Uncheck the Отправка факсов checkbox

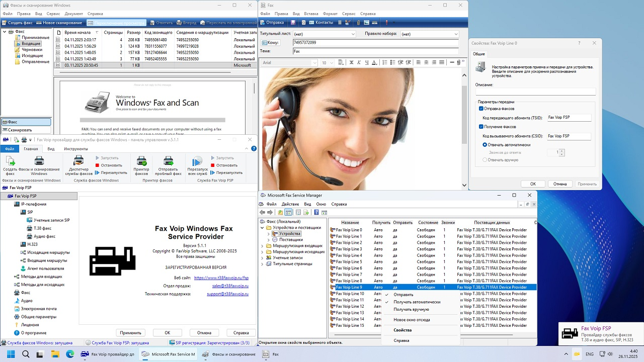[481, 109]
